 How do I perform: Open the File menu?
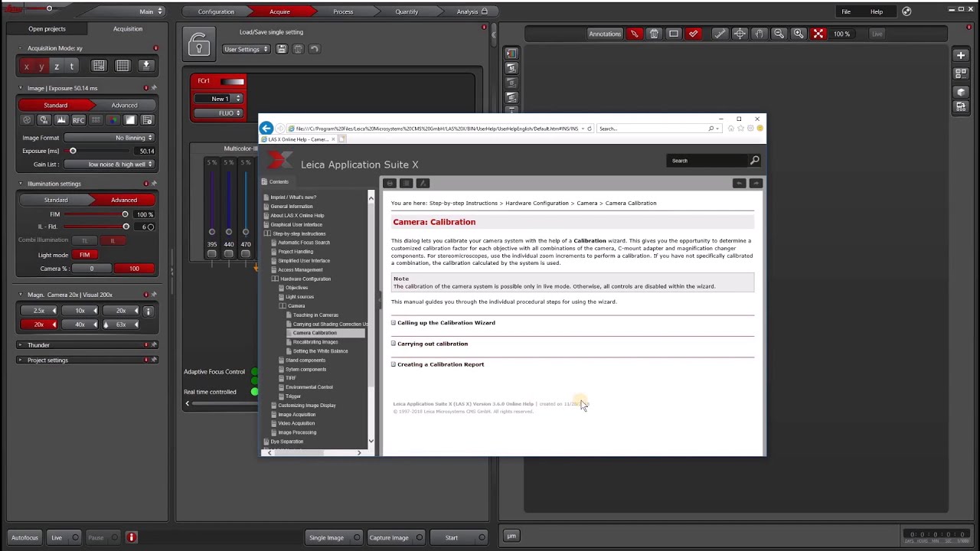click(x=846, y=11)
